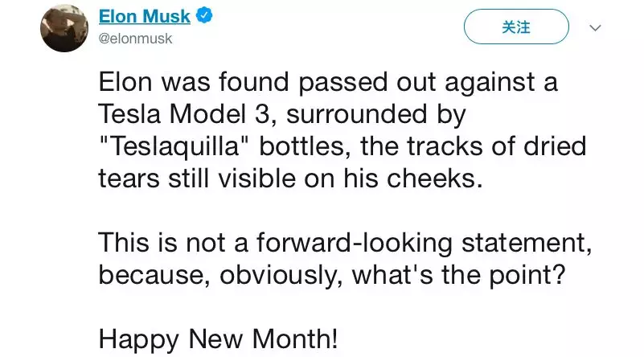644x357 pixels.
Task: Click the "what's the point?" text
Action: coord(459,275)
